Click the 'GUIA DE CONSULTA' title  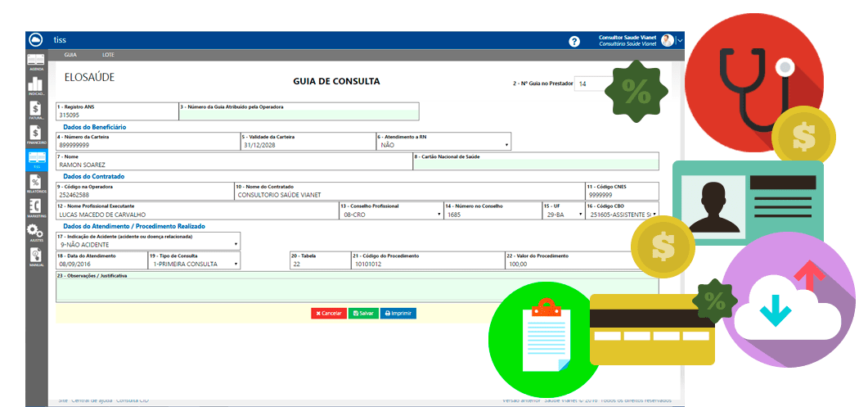pos(336,81)
